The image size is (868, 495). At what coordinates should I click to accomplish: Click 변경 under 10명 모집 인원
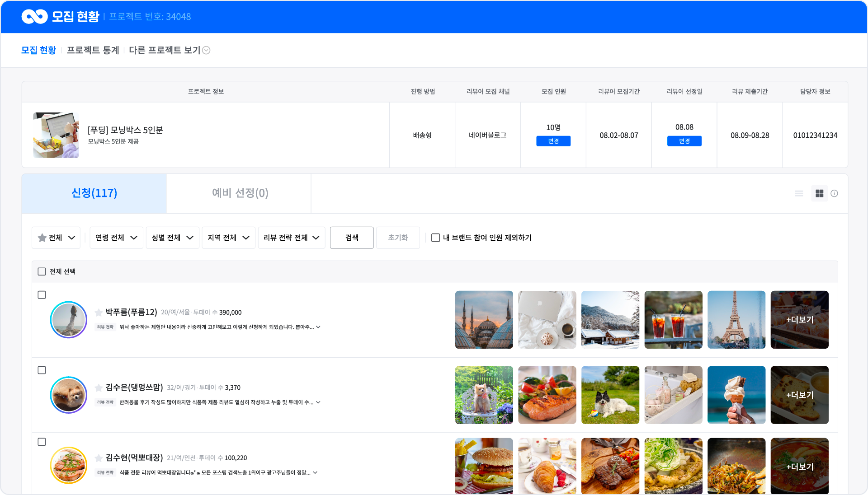pos(553,141)
